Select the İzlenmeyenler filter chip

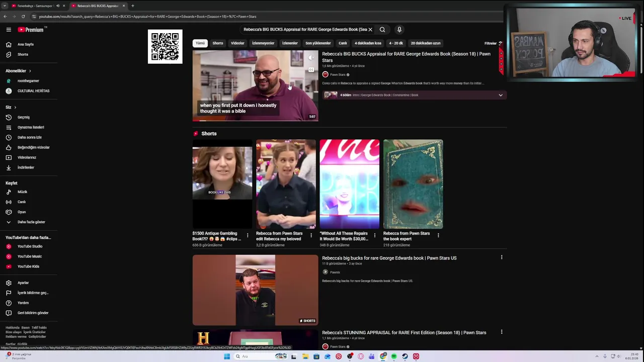[263, 43]
